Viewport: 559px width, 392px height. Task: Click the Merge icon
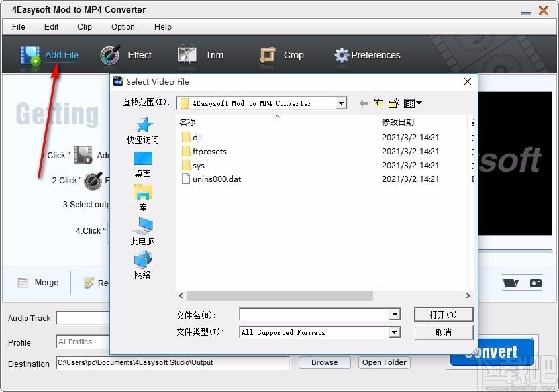click(x=23, y=283)
